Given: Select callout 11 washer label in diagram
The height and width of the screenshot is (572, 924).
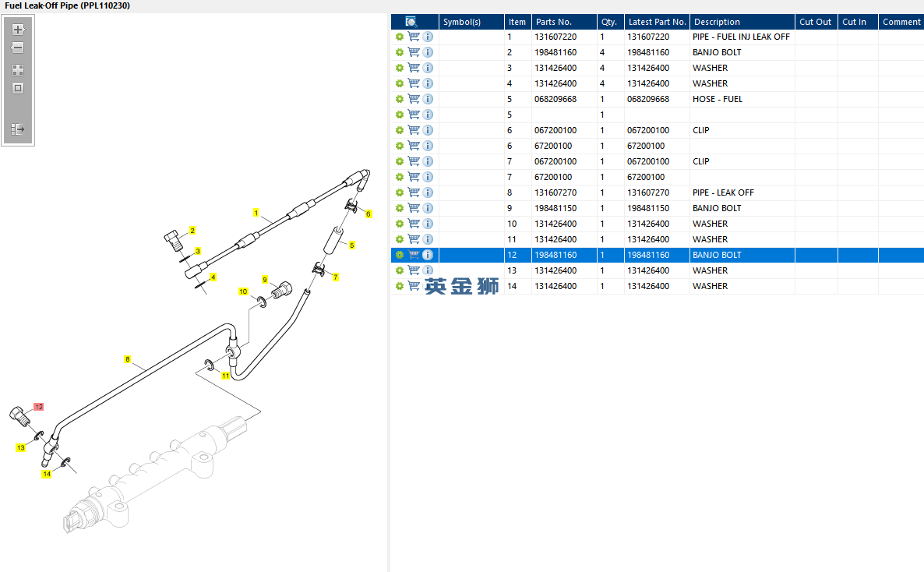Looking at the screenshot, I should point(226,376).
